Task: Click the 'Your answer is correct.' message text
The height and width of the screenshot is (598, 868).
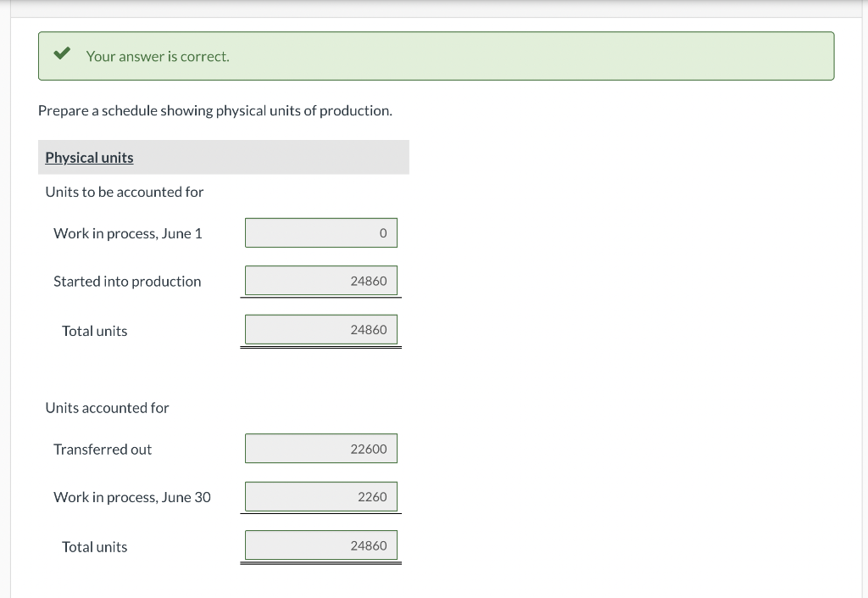Action: [x=158, y=57]
